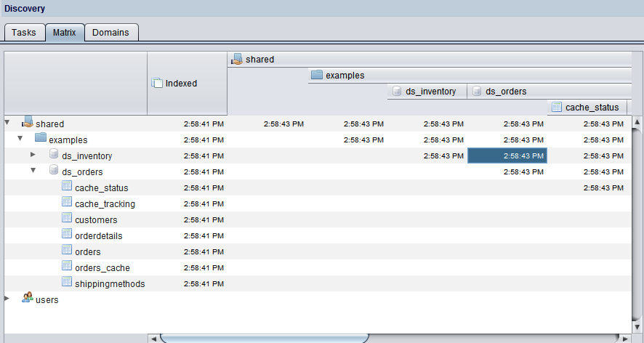Switch to the Tasks tab
This screenshot has width=644, height=343.
pyautogui.click(x=24, y=33)
